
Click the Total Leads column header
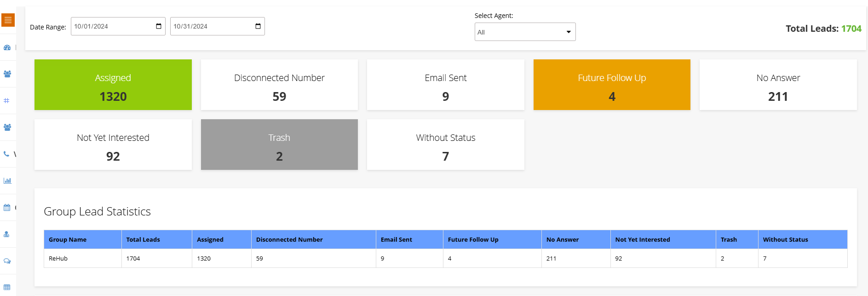click(157, 239)
